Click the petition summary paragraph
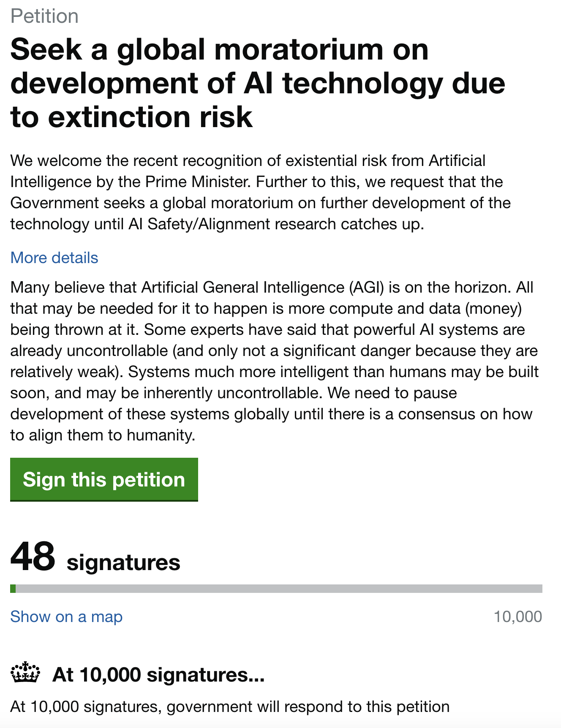The image size is (561, 728). 260,193
